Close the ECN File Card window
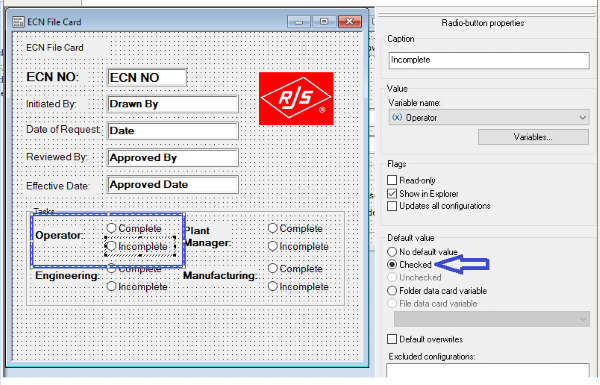The width and height of the screenshot is (600, 385). pyautogui.click(x=350, y=21)
